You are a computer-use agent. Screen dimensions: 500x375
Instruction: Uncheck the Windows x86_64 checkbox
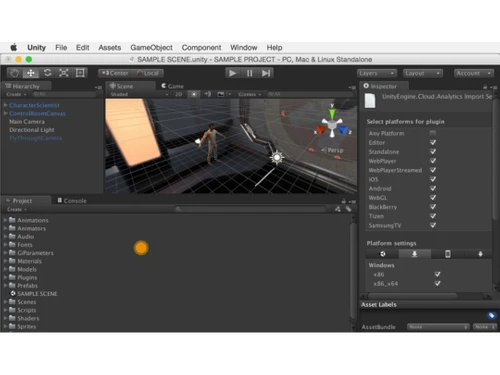coord(437,284)
